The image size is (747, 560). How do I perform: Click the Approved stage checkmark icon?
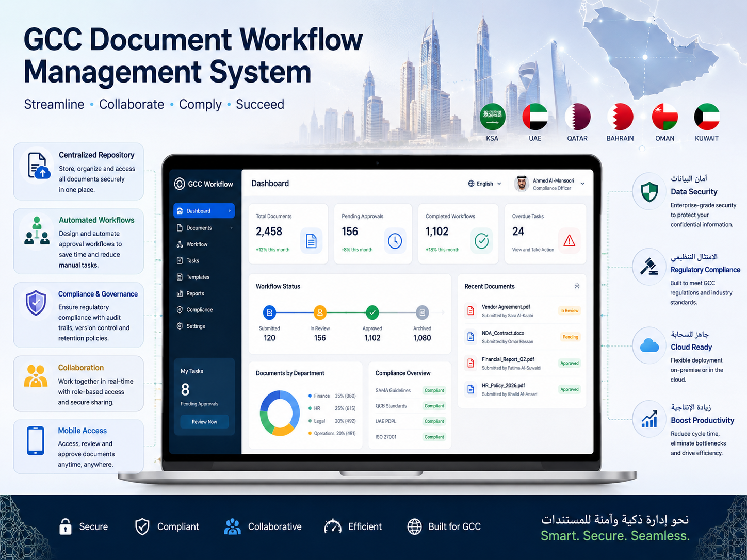pos(372,312)
